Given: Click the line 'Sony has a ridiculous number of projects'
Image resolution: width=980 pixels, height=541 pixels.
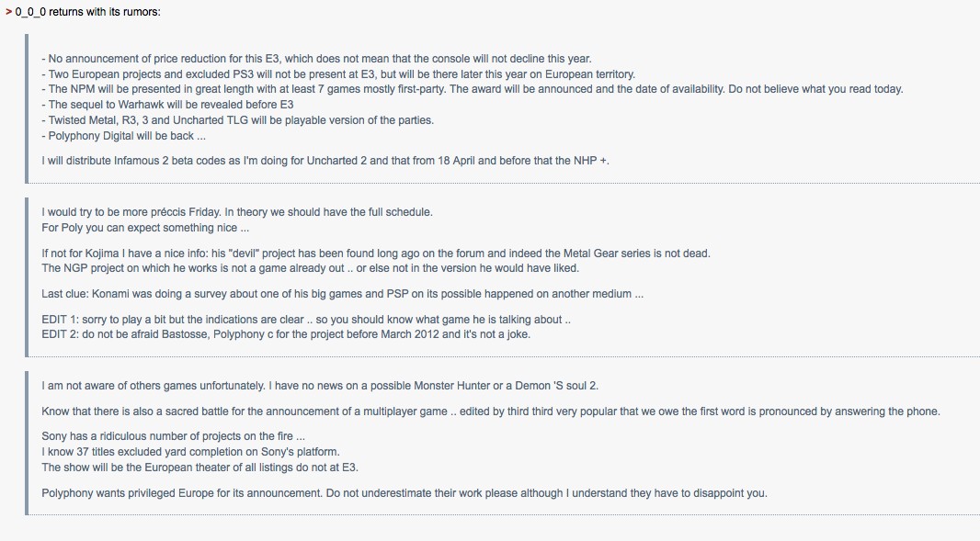Looking at the screenshot, I should click(173, 436).
